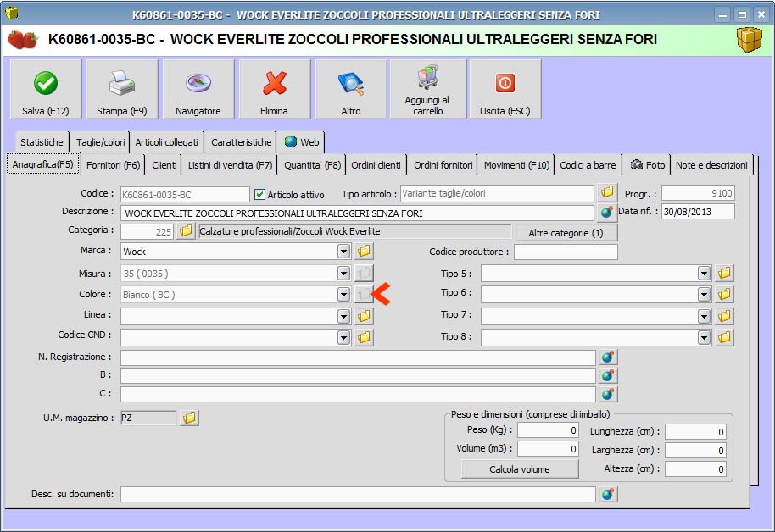Image resolution: width=775 pixels, height=532 pixels.
Task: Save the article with Salva (F12)
Action: tap(46, 90)
